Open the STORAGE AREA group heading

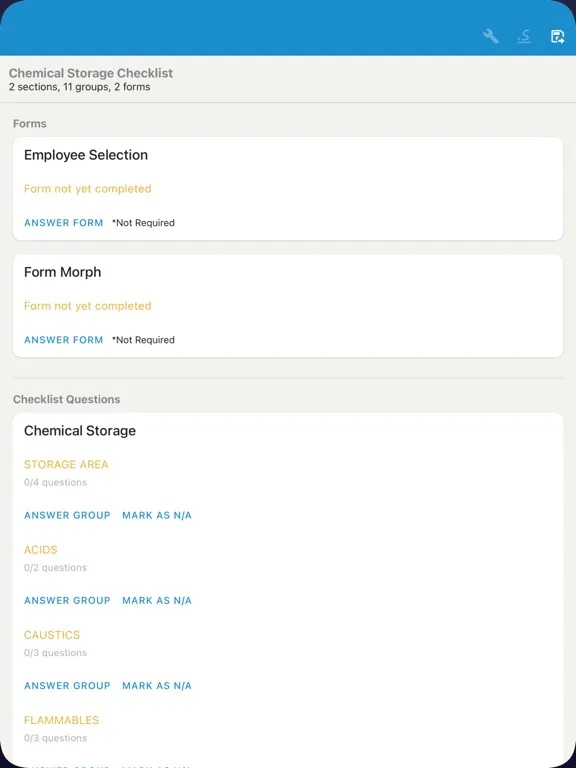point(66,464)
